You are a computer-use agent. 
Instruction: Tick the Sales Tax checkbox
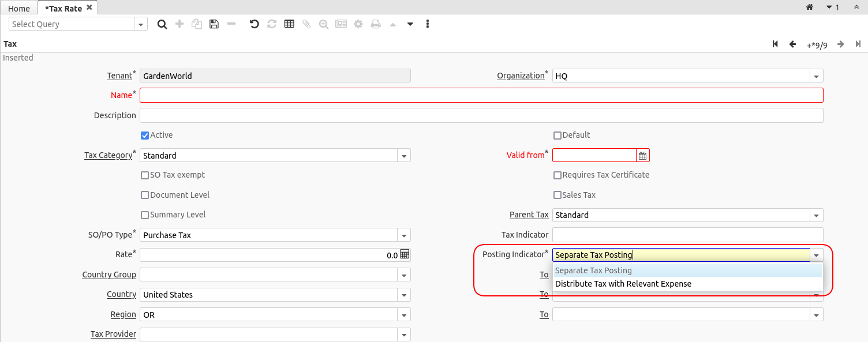558,195
